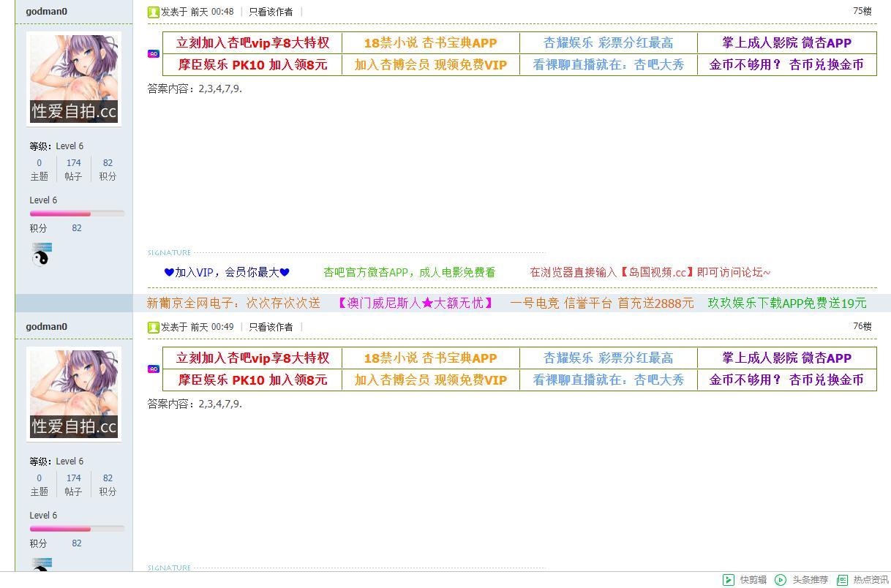Viewport: 891px width, 588px height.
Task: Click the vertical scrollbar on the right
Action: click(887, 293)
